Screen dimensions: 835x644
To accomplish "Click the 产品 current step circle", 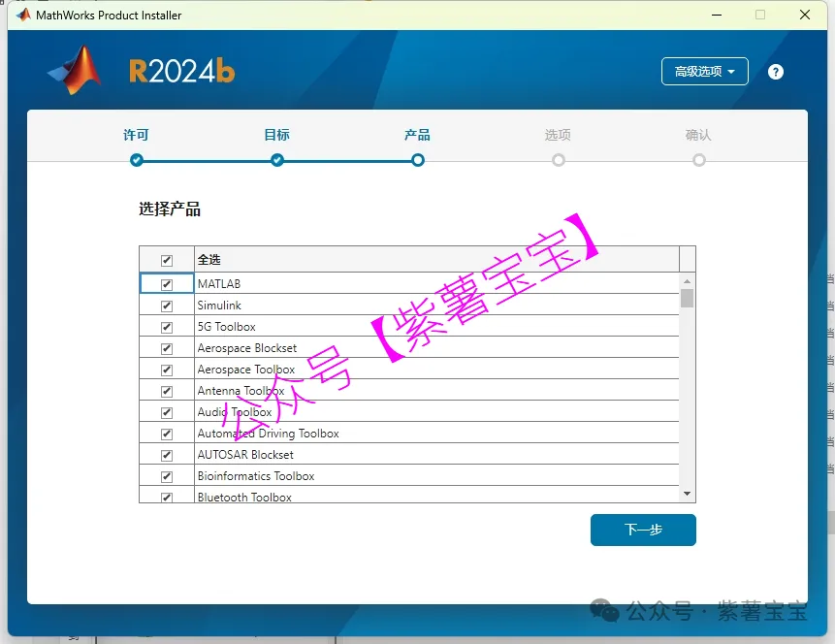I will coord(418,160).
